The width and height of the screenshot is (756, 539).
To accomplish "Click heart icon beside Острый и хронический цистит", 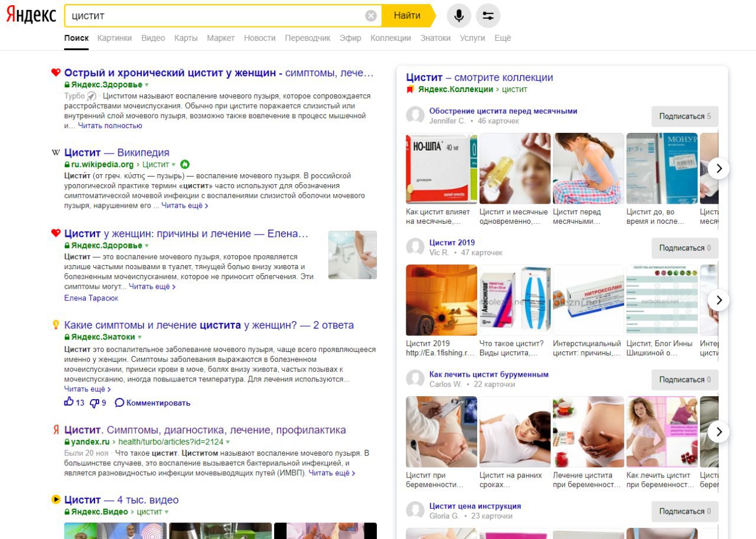I will coord(56,73).
